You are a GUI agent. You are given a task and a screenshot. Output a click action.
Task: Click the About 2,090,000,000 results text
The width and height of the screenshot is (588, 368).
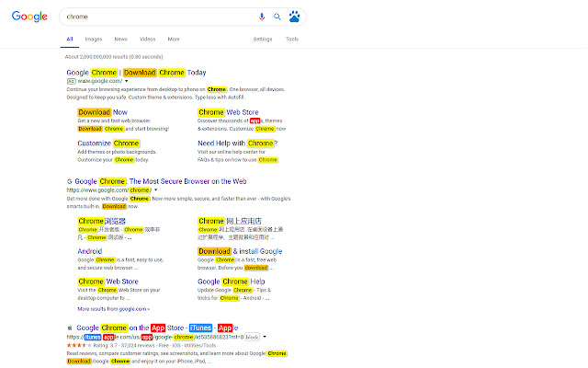coord(114,57)
